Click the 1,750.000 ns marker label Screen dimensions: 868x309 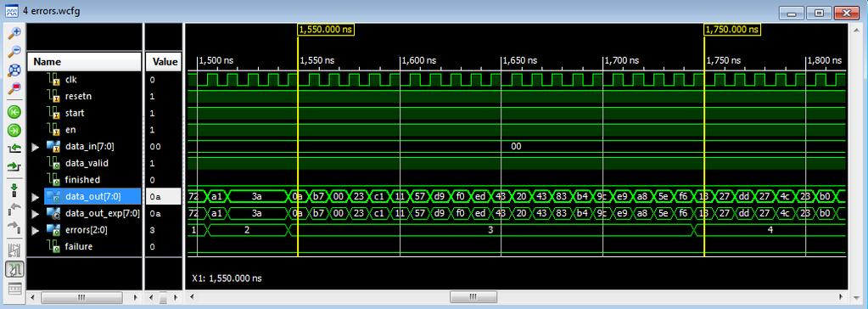731,30
